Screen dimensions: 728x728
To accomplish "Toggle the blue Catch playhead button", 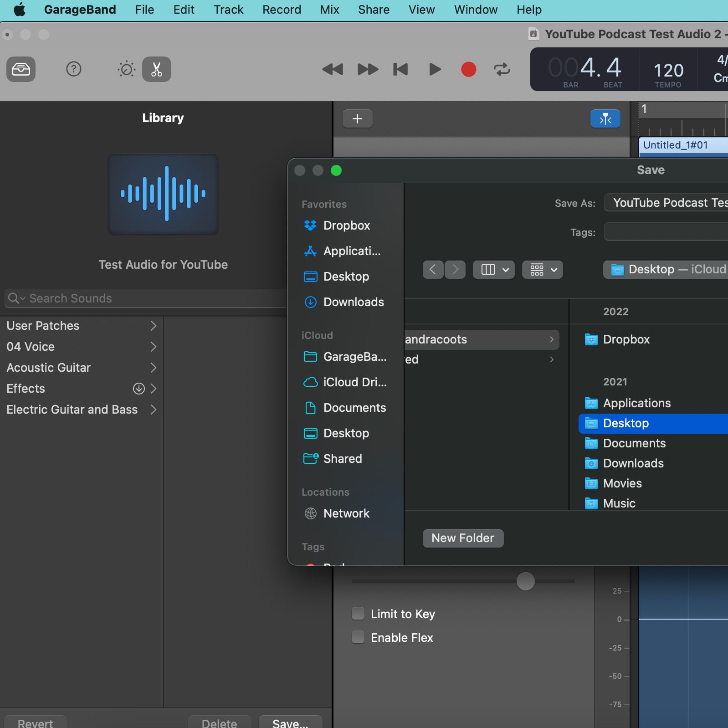I will coord(605,119).
